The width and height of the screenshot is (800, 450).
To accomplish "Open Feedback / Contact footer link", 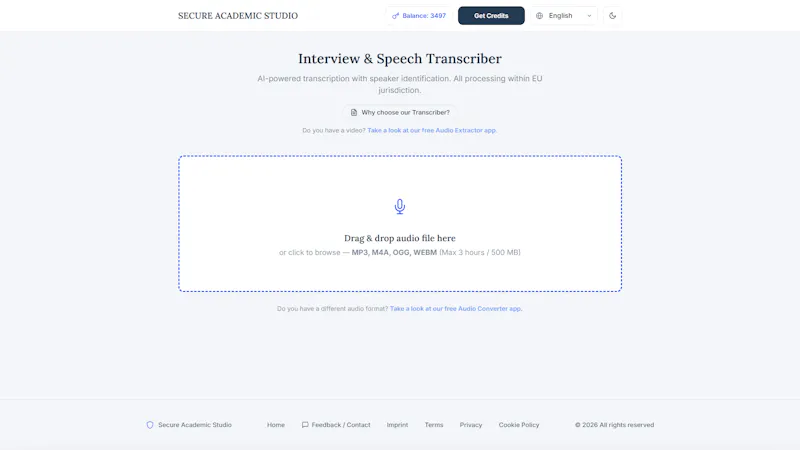I will [x=336, y=425].
